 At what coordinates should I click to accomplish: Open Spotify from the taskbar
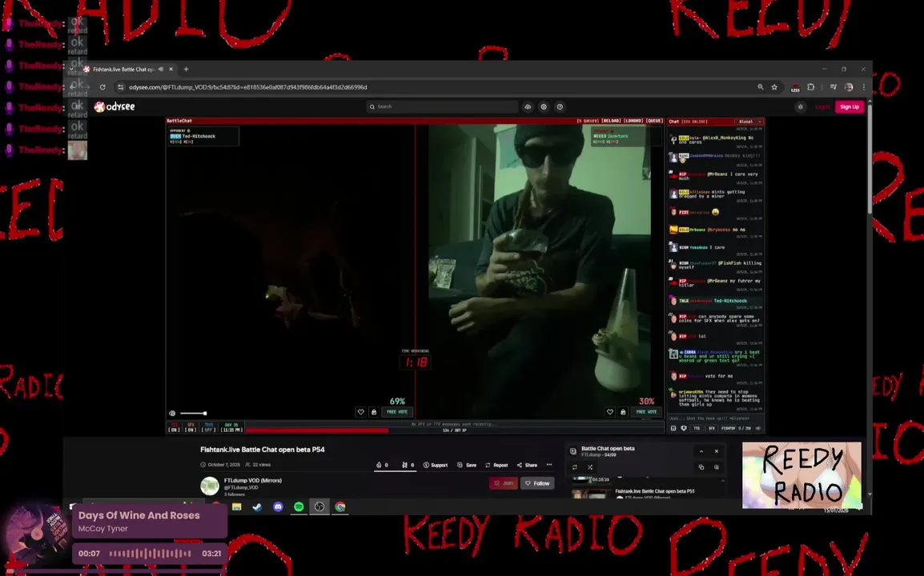(299, 506)
